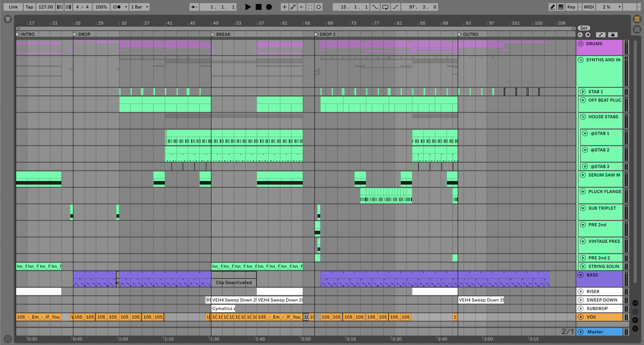Toggle the computer MIDI keyboard icon
The width and height of the screenshot is (644, 345).
tap(561, 7)
